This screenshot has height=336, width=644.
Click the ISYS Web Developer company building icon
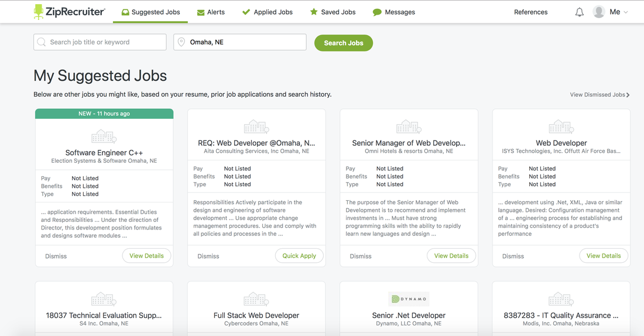(x=561, y=127)
